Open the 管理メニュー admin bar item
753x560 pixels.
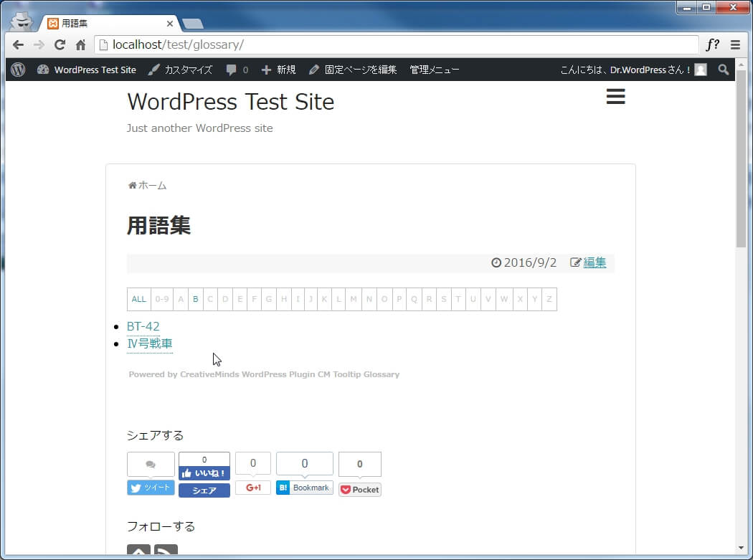[x=434, y=70]
